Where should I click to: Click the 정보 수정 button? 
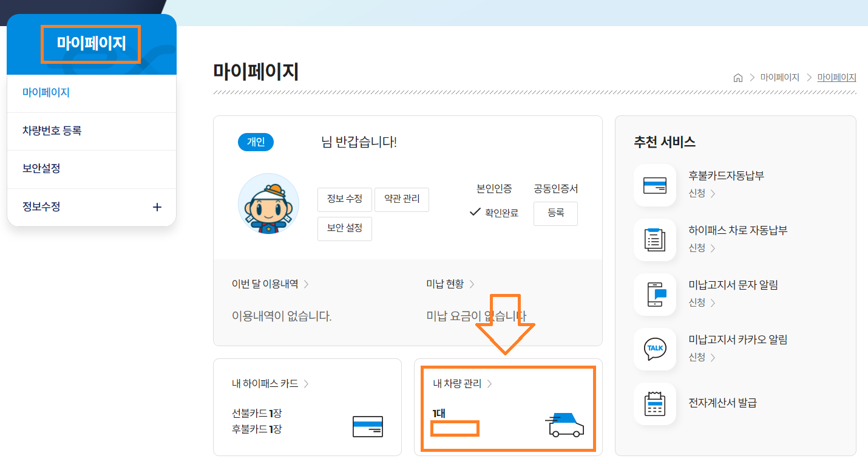point(344,199)
